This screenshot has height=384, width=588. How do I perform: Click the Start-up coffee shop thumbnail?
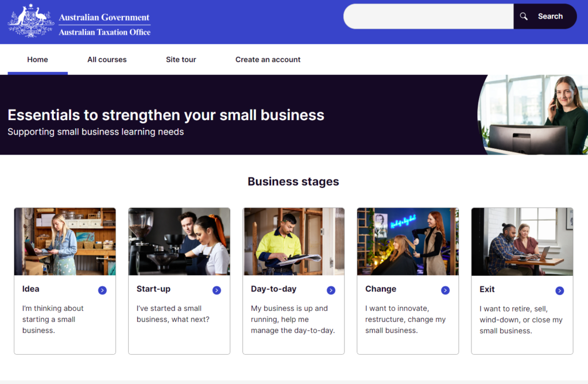(179, 241)
